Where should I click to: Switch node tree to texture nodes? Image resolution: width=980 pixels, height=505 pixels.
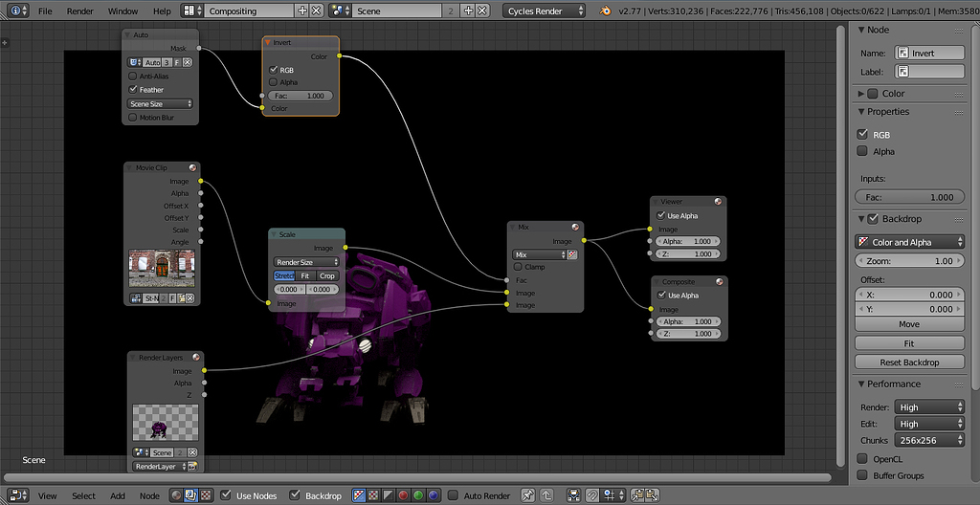coord(205,495)
